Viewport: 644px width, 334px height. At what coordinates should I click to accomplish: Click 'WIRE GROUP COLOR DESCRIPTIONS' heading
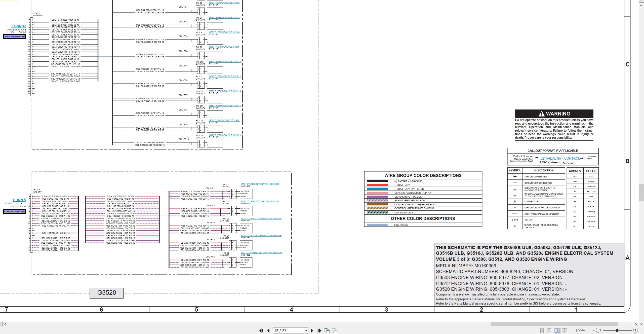coord(423,175)
